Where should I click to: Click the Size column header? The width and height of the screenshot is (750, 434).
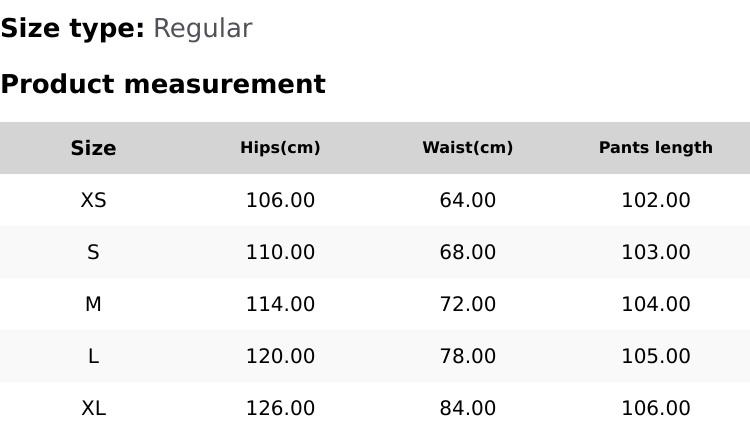[93, 148]
